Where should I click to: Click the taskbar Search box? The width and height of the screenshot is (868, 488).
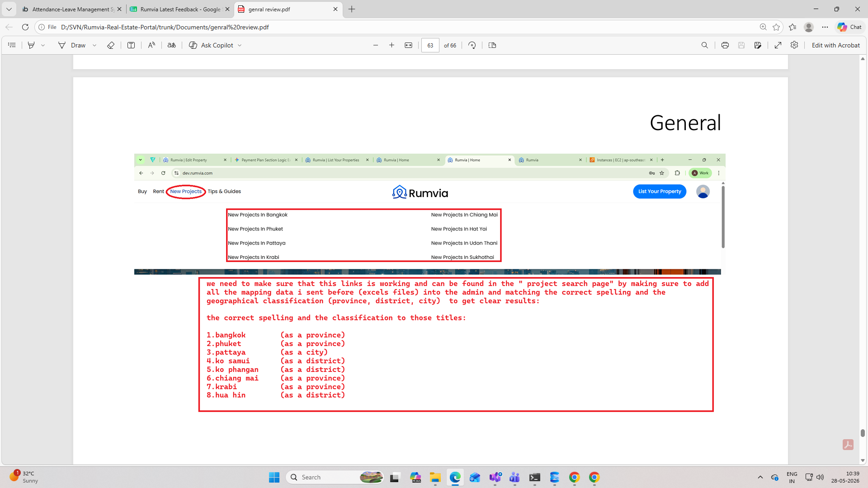[x=335, y=477]
